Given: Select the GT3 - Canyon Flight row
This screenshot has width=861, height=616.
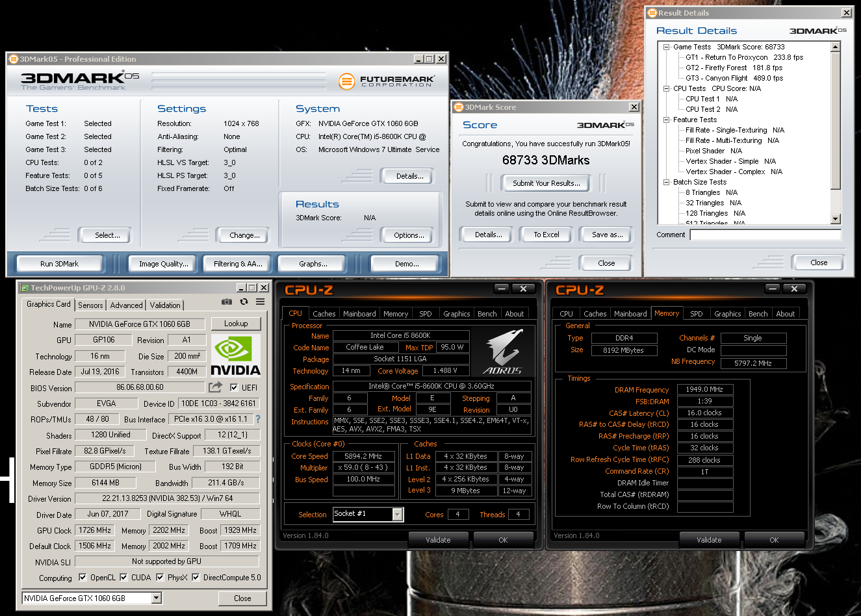Looking at the screenshot, I should click(734, 78).
